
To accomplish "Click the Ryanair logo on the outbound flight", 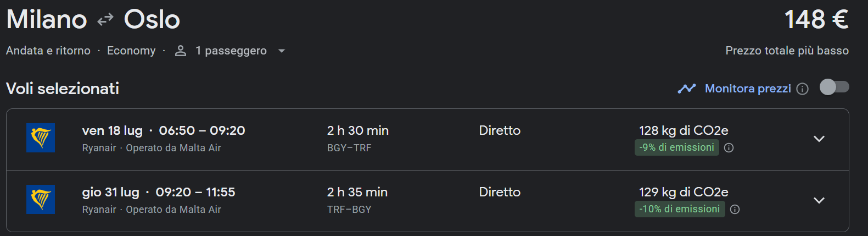I will [41, 138].
